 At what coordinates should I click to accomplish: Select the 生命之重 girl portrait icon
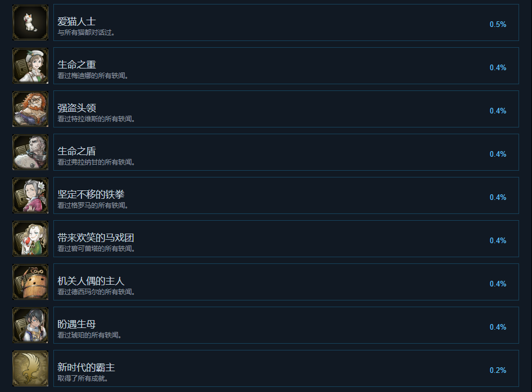coord(30,66)
